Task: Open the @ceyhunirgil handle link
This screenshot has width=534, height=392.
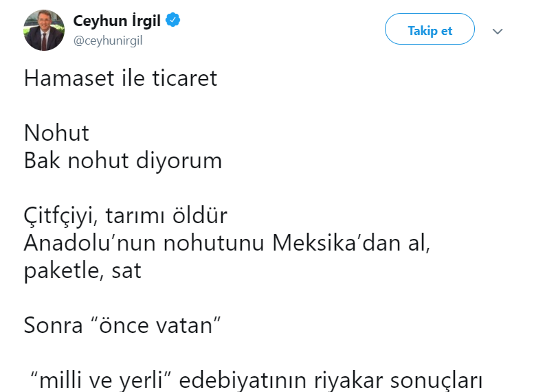Action: 108,41
